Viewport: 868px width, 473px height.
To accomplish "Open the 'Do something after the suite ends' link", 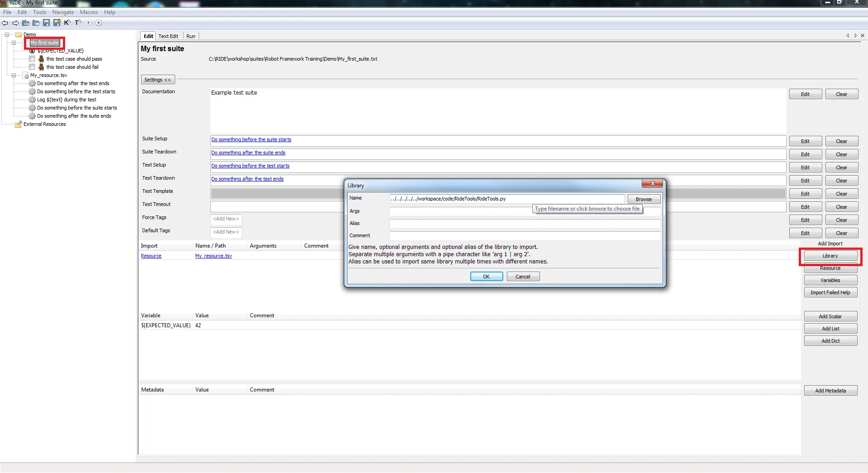I will (248, 153).
